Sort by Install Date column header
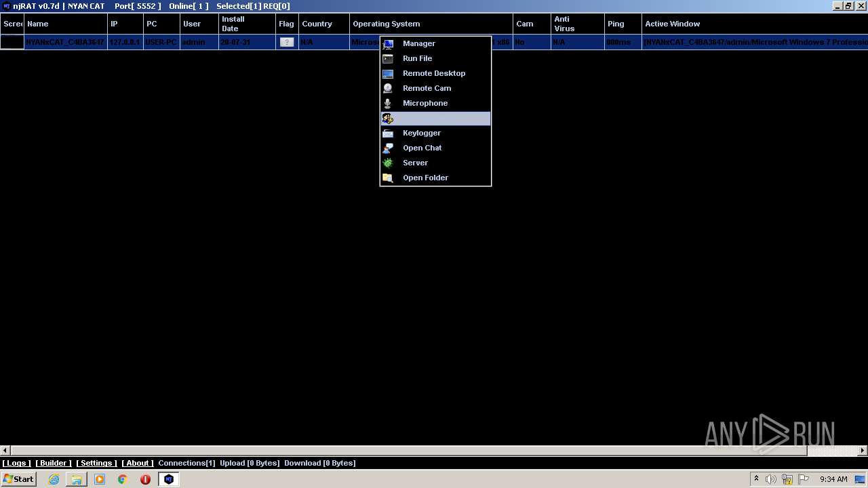 pyautogui.click(x=247, y=24)
